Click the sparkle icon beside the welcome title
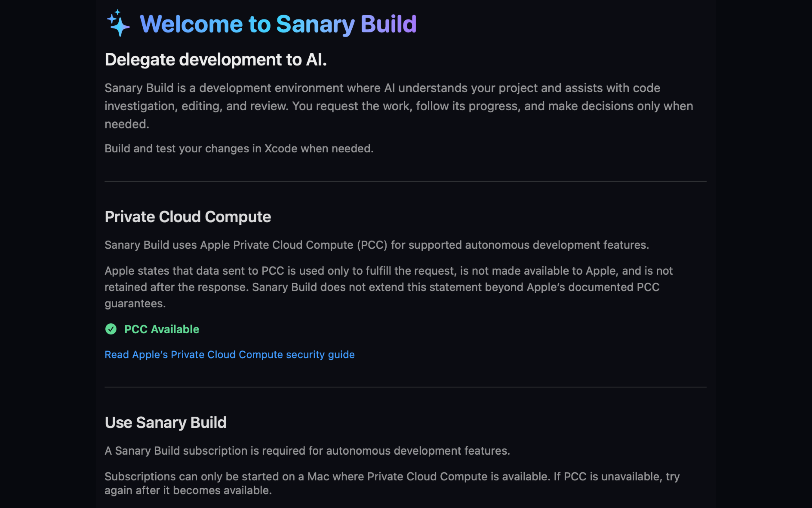 pos(118,23)
